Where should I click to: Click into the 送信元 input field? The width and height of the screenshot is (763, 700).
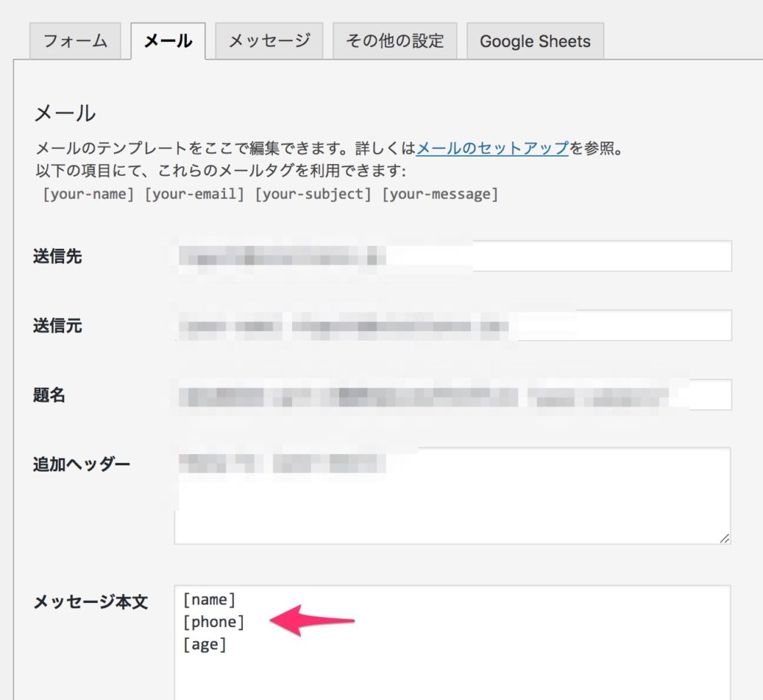point(452,326)
